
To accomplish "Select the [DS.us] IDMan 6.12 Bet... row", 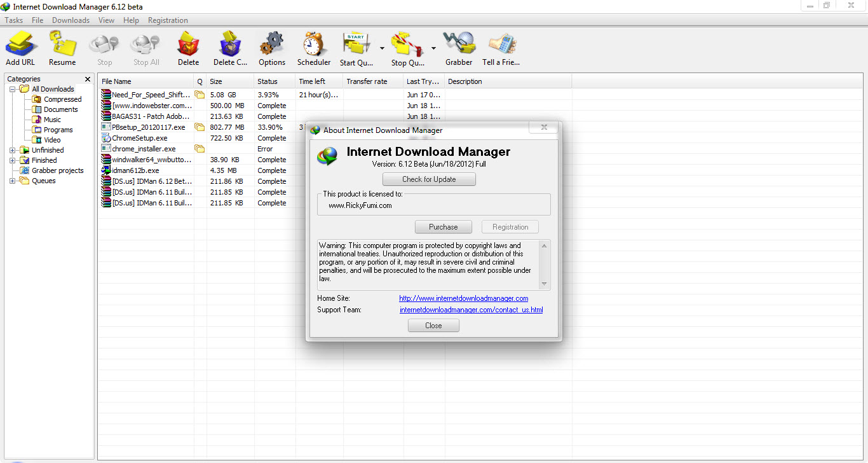I will tap(152, 181).
